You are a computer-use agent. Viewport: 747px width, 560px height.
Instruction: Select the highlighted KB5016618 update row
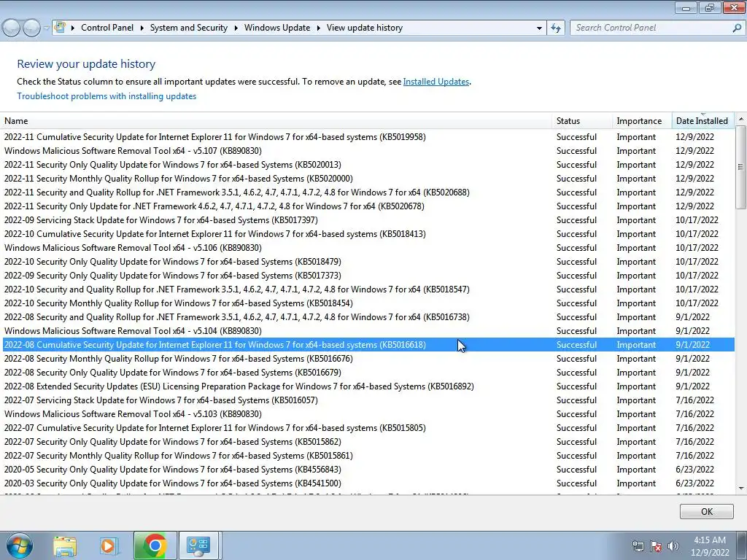pos(368,345)
